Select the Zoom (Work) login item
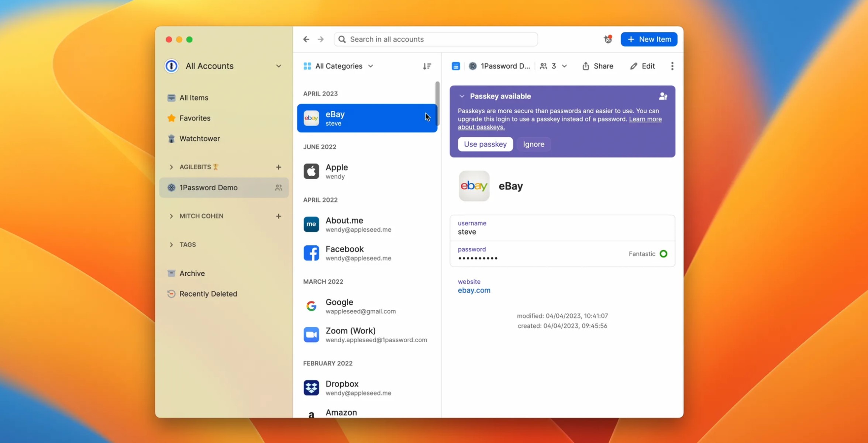 point(367,335)
